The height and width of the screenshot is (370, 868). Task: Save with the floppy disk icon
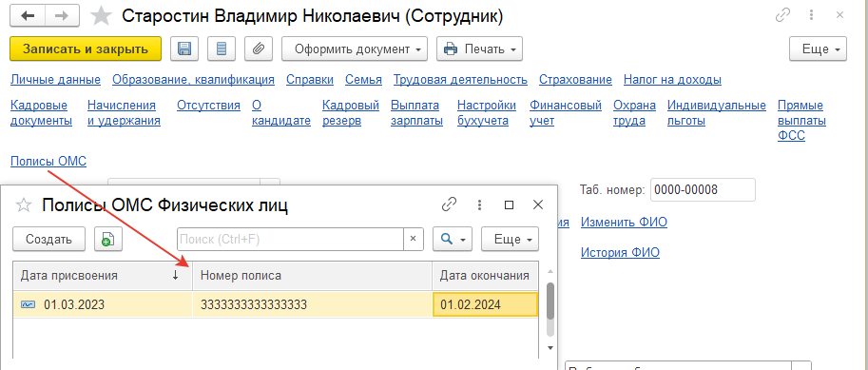click(183, 49)
